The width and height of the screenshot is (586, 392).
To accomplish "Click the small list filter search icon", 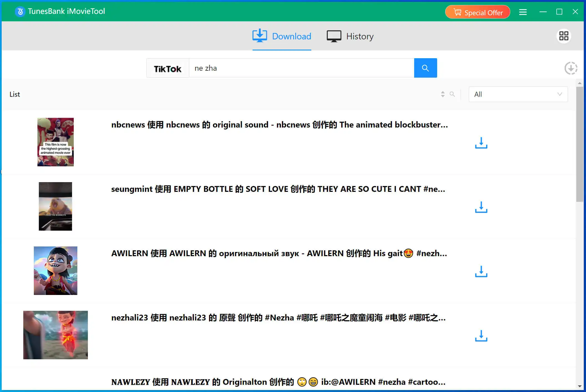I will (452, 94).
